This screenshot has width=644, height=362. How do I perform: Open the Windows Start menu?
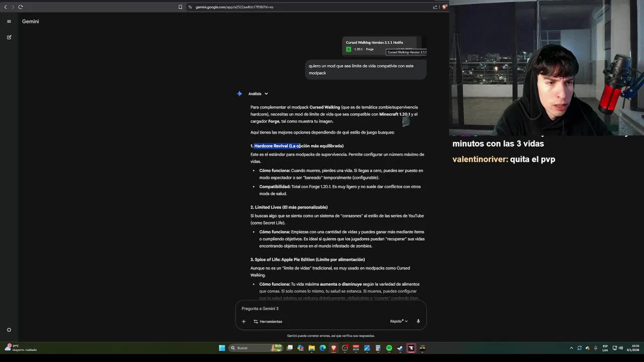click(222, 348)
